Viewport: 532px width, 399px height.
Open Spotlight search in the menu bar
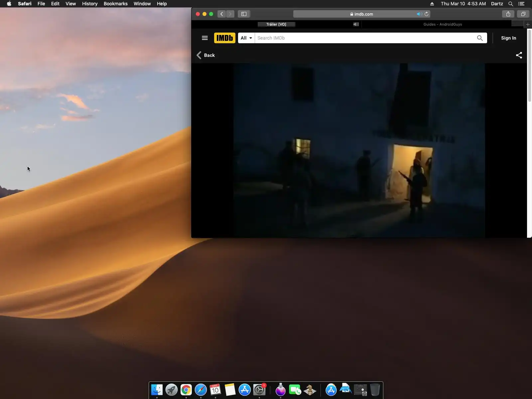511,4
